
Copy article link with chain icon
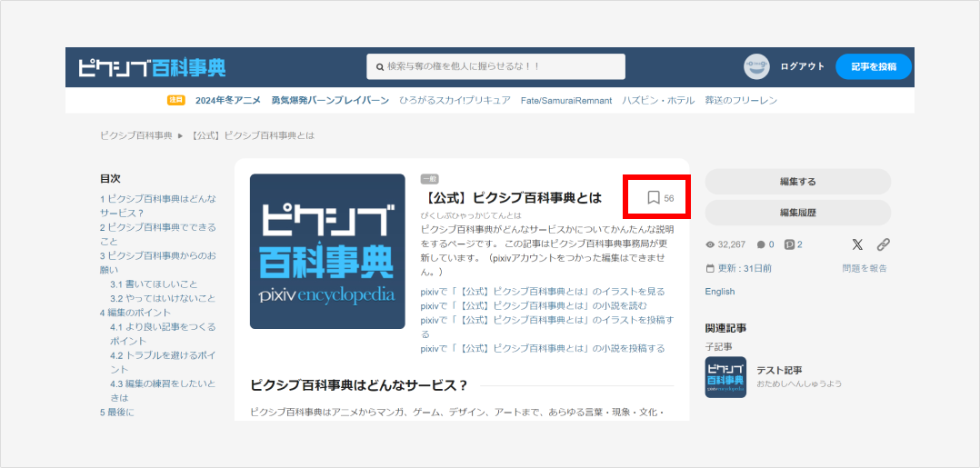(883, 244)
